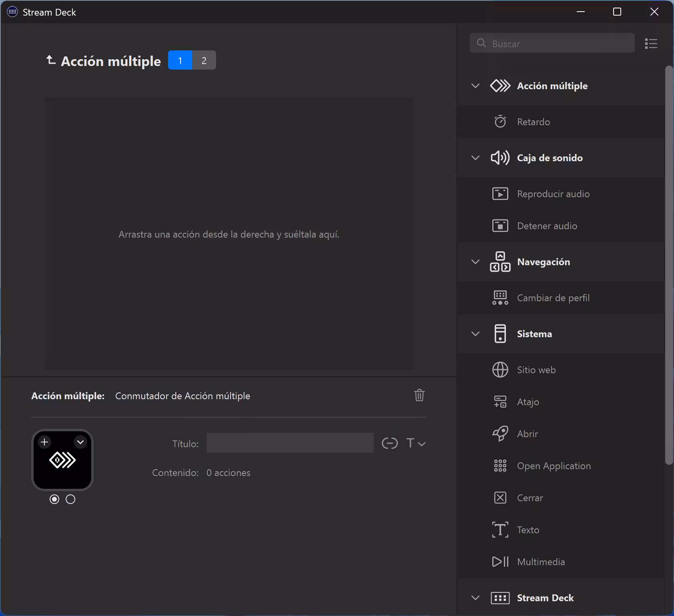Click the Retardo action label
674x616 pixels.
coord(534,122)
